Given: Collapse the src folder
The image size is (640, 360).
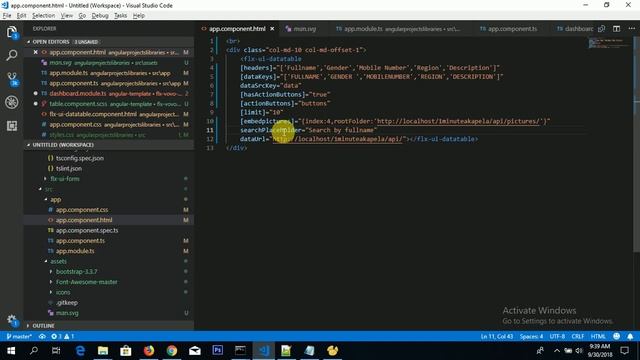Looking at the screenshot, I should click(x=49, y=189).
